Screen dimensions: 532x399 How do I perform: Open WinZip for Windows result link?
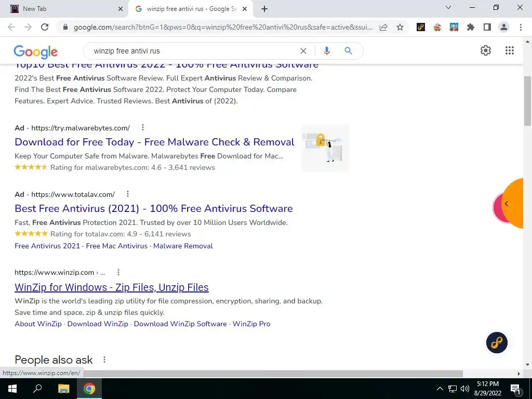point(112,287)
